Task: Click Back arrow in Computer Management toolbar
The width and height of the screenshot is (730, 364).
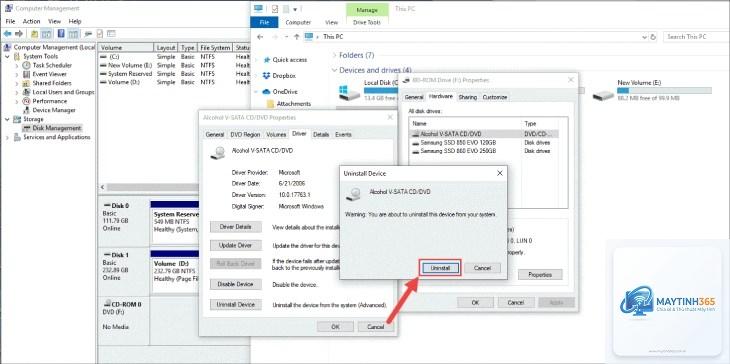Action: tap(7, 34)
